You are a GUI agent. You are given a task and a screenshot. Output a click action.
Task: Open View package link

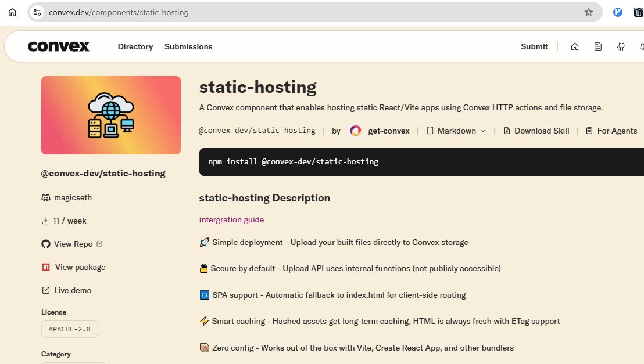(80, 267)
